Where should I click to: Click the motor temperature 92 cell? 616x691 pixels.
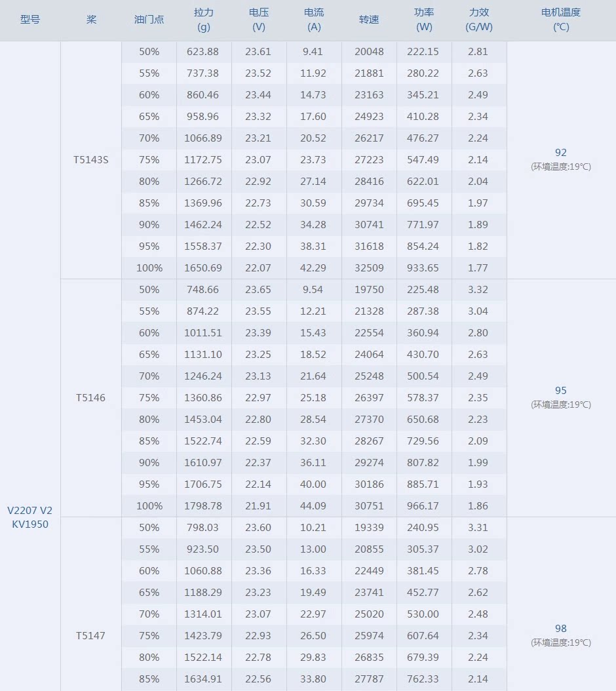[561, 153]
